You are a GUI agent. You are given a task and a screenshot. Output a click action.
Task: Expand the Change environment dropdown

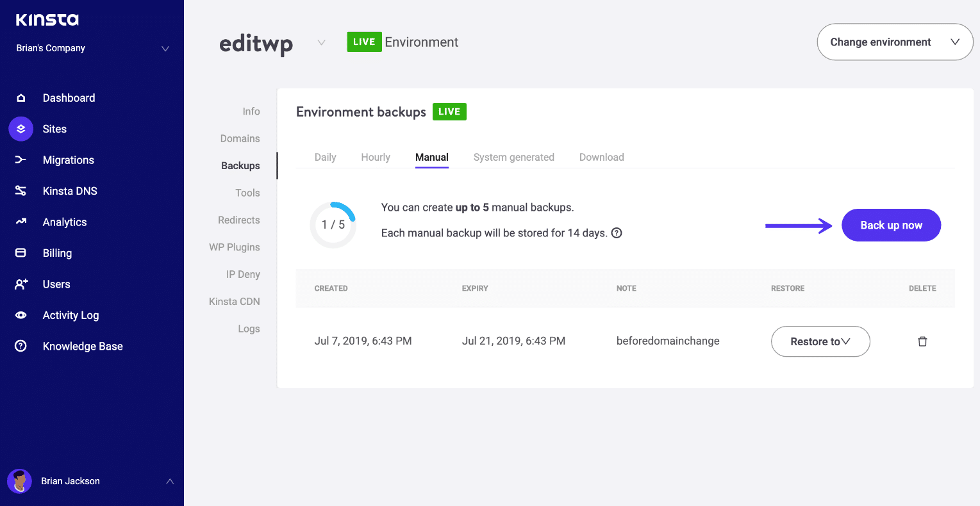(x=895, y=42)
